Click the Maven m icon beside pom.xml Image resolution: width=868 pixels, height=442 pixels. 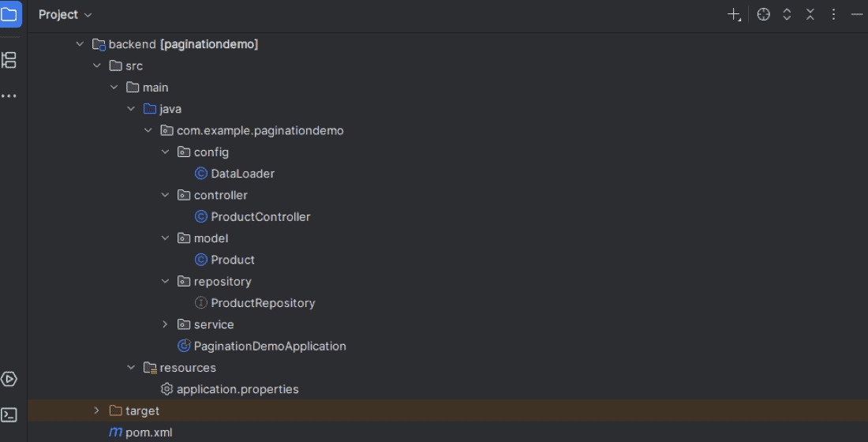[x=116, y=432]
